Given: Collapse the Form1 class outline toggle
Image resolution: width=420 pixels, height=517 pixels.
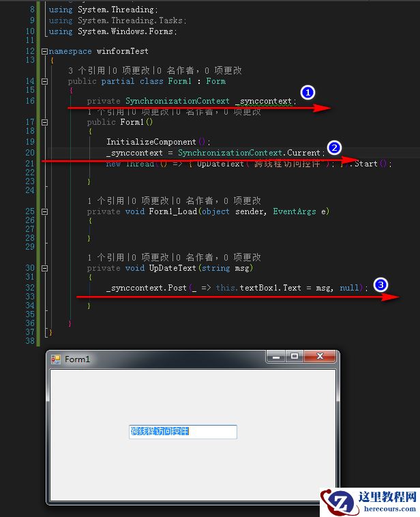Looking at the screenshot, I should 44,81.
